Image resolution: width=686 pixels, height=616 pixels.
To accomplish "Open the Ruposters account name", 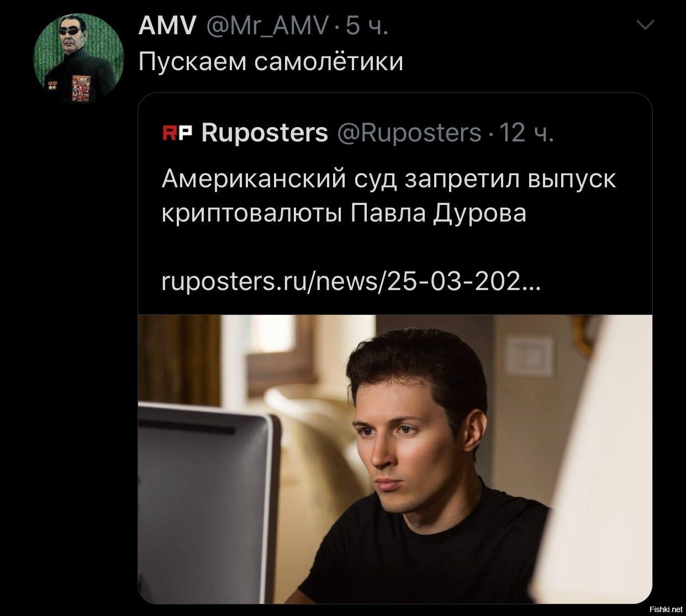I will [x=265, y=133].
